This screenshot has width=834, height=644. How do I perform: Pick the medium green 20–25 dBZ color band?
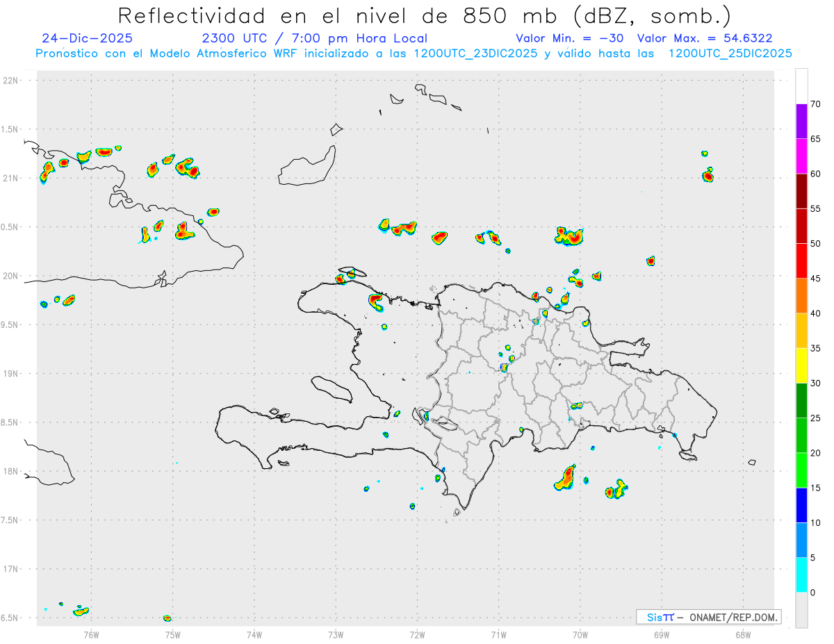click(x=801, y=436)
